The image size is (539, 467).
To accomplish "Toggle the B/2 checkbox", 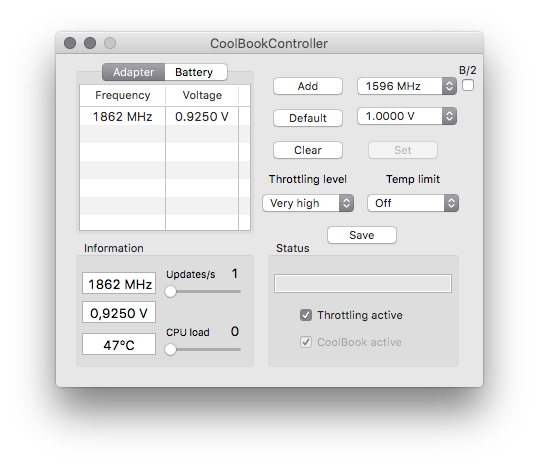I will tap(468, 85).
